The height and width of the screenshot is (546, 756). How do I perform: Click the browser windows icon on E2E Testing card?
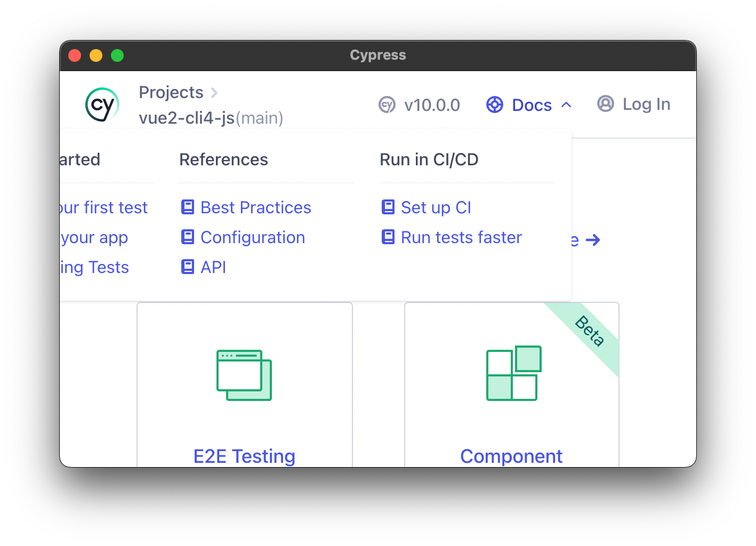(244, 375)
